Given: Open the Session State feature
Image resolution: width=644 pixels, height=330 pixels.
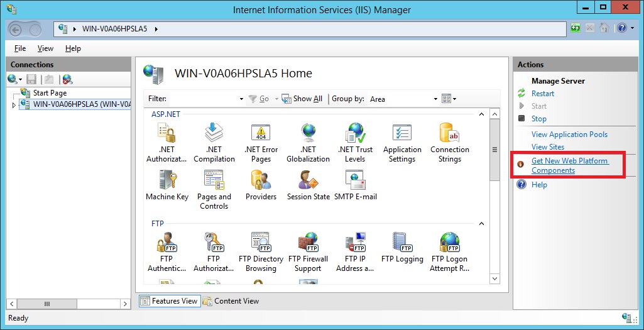Looking at the screenshot, I should coord(308,185).
